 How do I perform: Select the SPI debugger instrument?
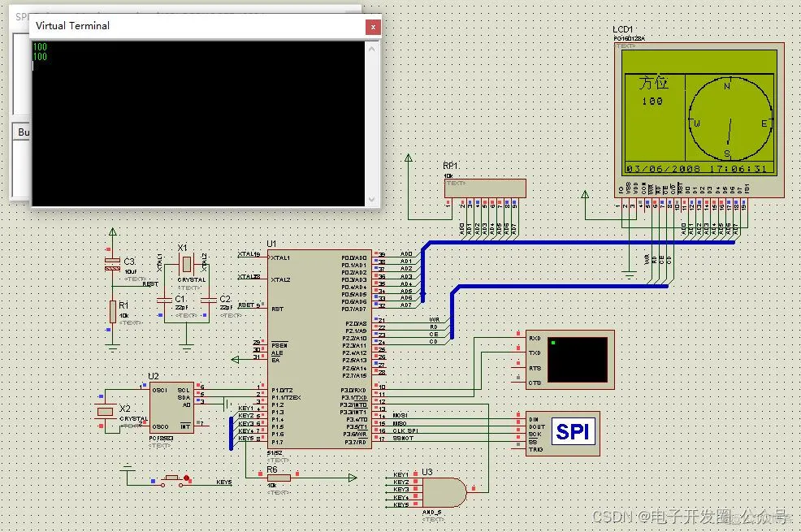click(x=562, y=434)
